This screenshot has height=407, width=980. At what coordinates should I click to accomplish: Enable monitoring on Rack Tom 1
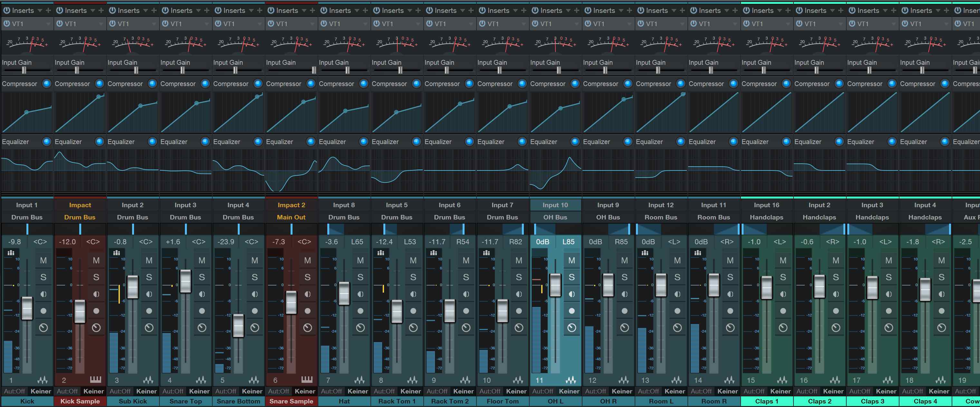coord(413,294)
